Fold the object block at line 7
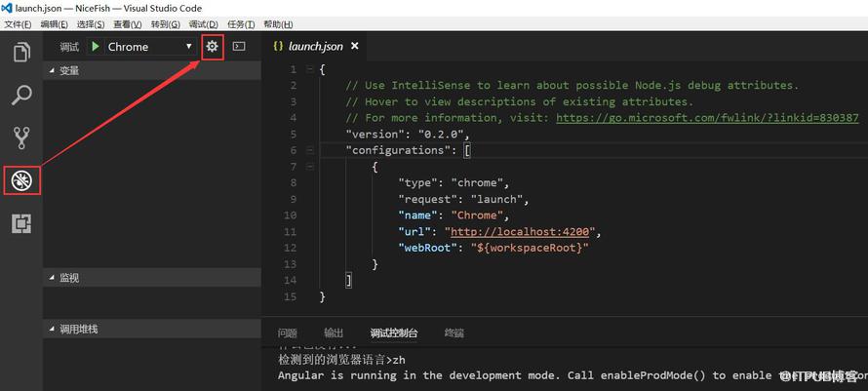This screenshot has width=868, height=391. (x=309, y=167)
